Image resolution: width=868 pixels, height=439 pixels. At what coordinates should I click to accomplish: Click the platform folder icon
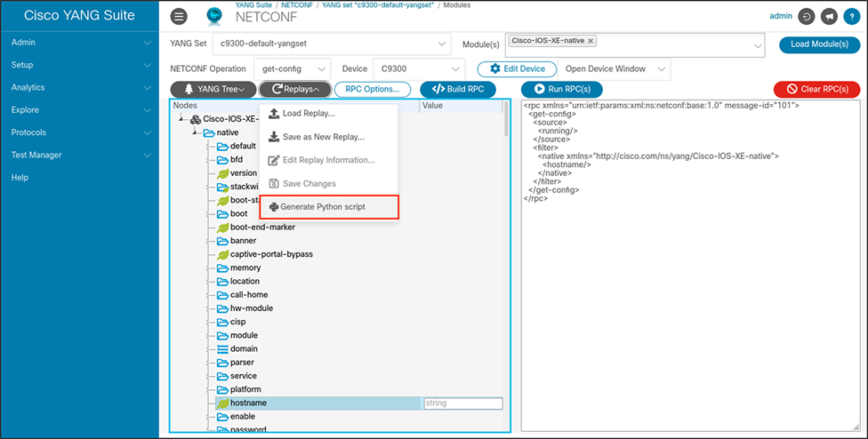(222, 389)
